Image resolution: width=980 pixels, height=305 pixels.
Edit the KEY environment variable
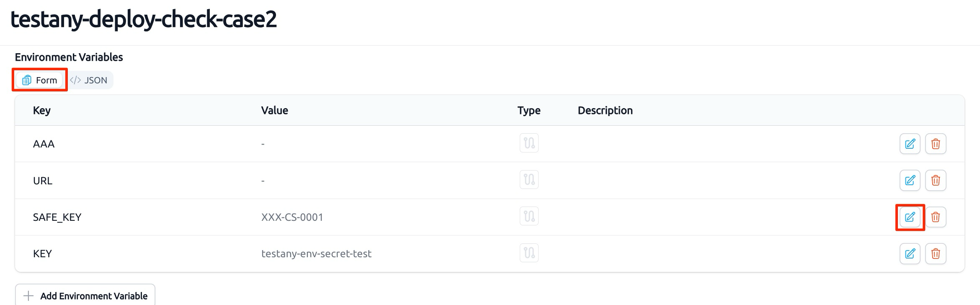910,253
